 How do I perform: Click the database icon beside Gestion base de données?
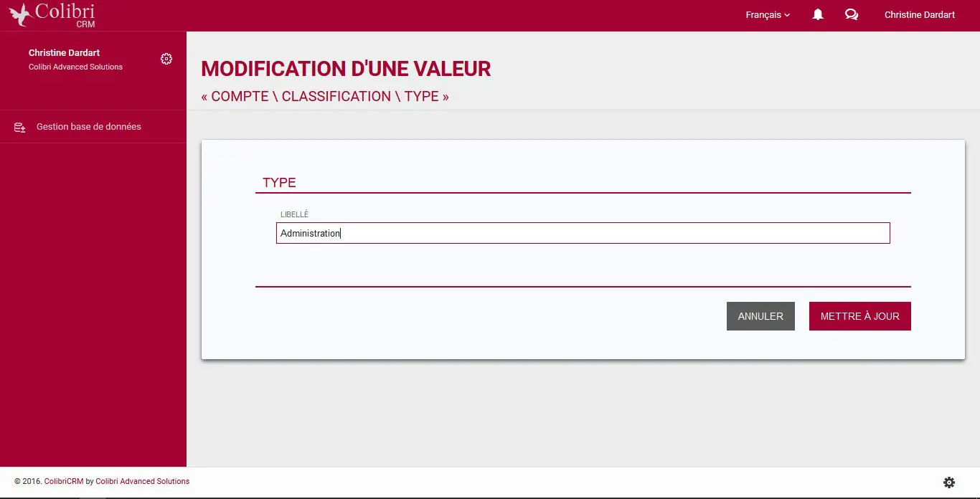coord(20,127)
